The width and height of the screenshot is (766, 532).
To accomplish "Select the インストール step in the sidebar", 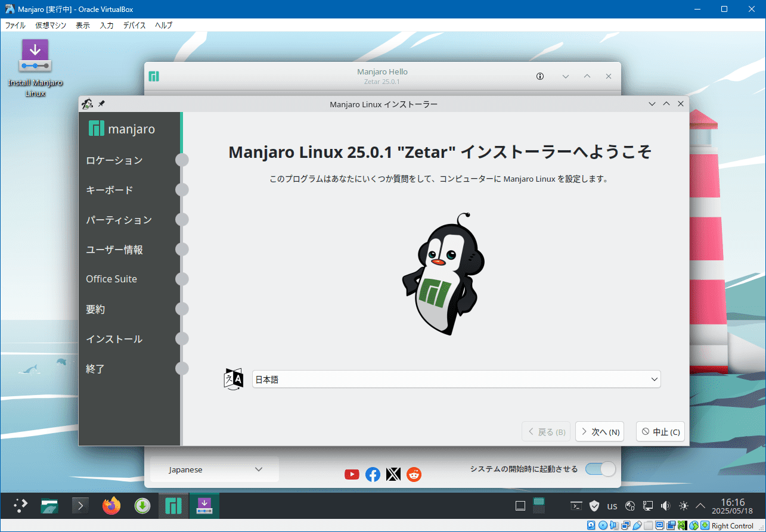I will [x=114, y=339].
